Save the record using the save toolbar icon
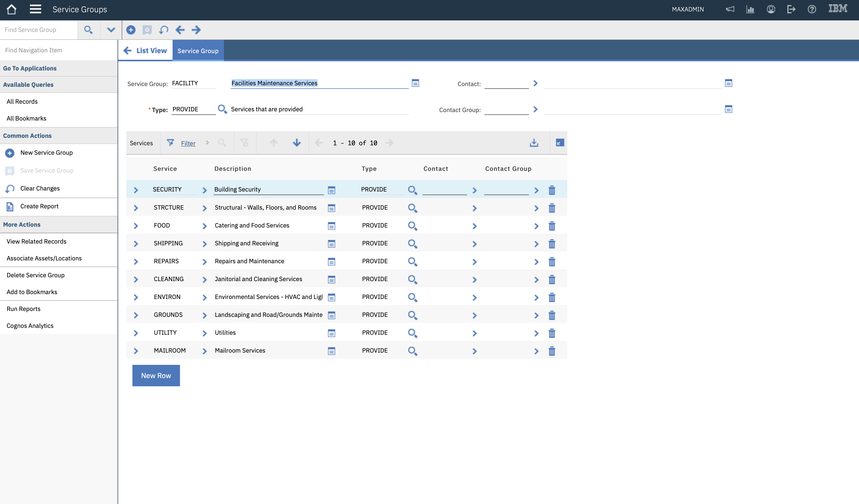Viewport: 859px width, 504px height. (147, 30)
